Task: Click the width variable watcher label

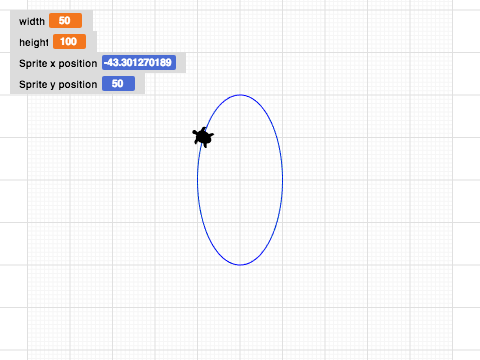Action: 32,21
